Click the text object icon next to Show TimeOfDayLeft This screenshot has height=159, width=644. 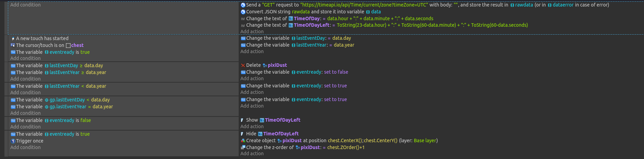click(262, 120)
